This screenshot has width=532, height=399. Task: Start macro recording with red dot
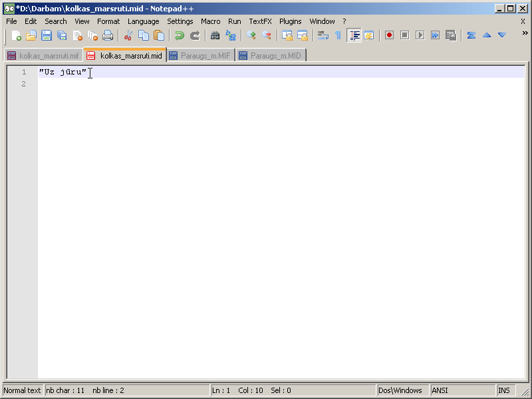coord(389,35)
